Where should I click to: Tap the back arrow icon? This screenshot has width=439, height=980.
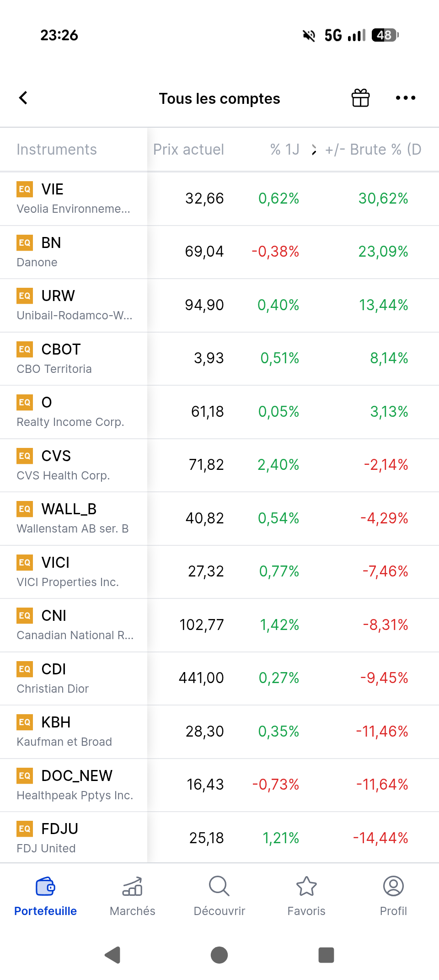coord(23,98)
